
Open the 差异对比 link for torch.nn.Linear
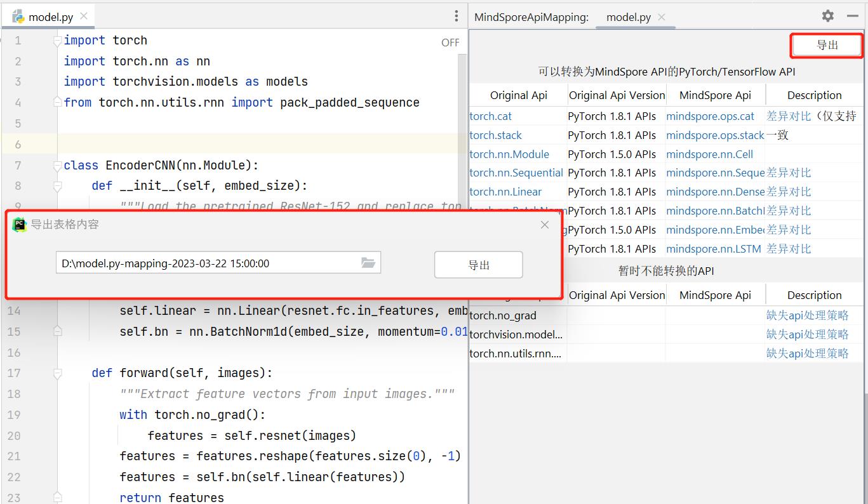click(x=789, y=192)
